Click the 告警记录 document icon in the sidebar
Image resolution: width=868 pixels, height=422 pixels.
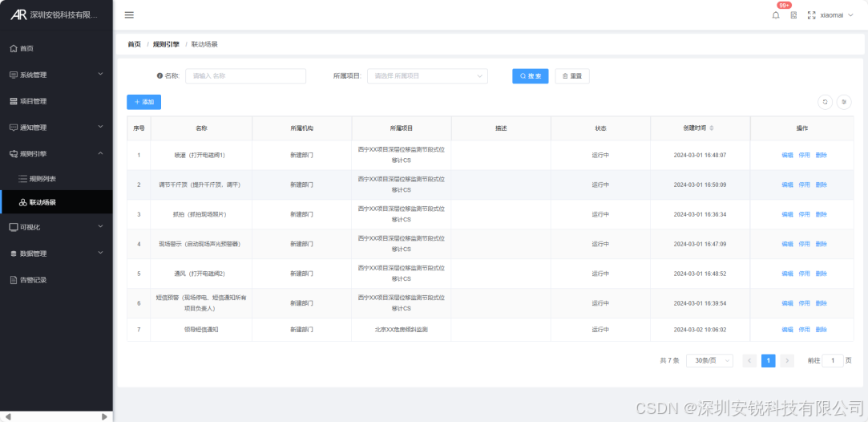tap(14, 280)
